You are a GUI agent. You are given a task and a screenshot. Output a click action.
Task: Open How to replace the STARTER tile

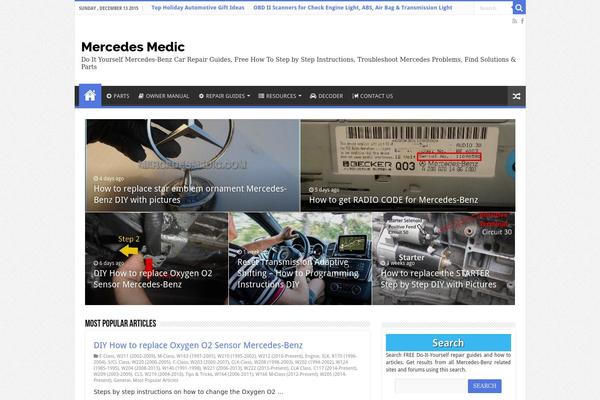point(443,259)
